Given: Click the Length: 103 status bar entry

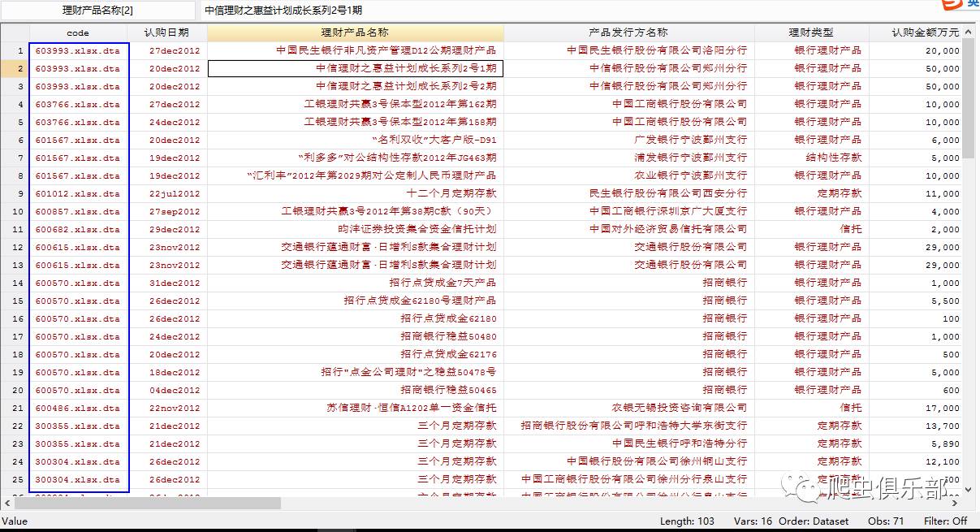Looking at the screenshot, I should coord(687,521).
